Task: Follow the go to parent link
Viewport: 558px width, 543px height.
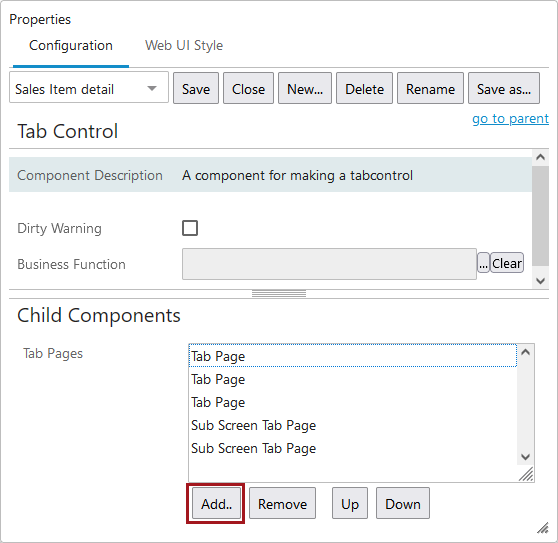Action: tap(510, 118)
